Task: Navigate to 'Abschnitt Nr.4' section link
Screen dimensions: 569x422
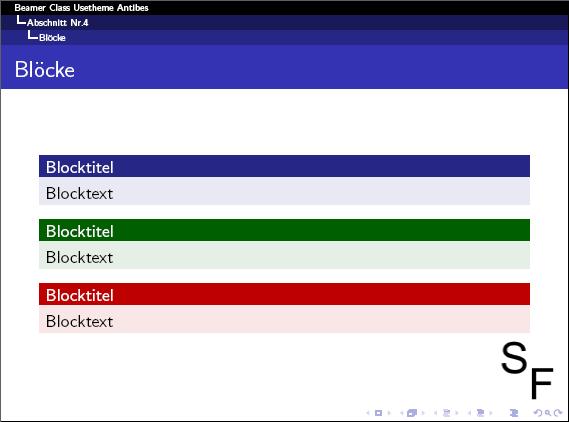Action: pyautogui.click(x=57, y=23)
